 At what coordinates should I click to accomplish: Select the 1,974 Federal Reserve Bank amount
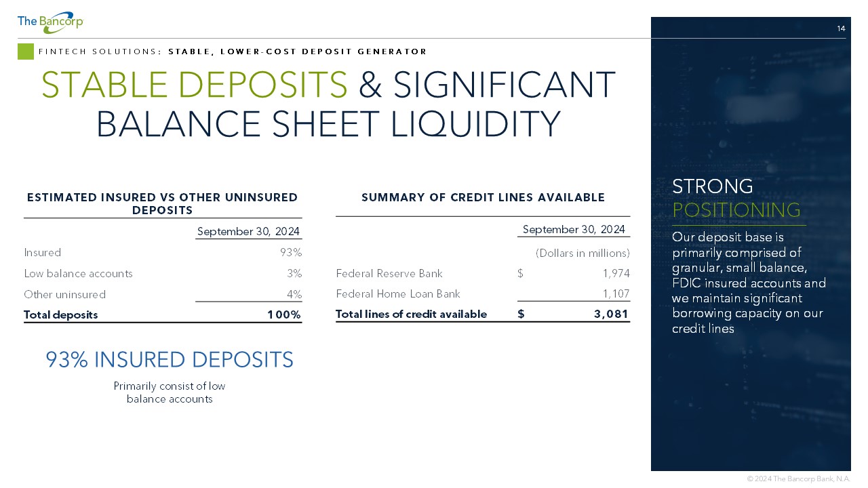pyautogui.click(x=616, y=274)
